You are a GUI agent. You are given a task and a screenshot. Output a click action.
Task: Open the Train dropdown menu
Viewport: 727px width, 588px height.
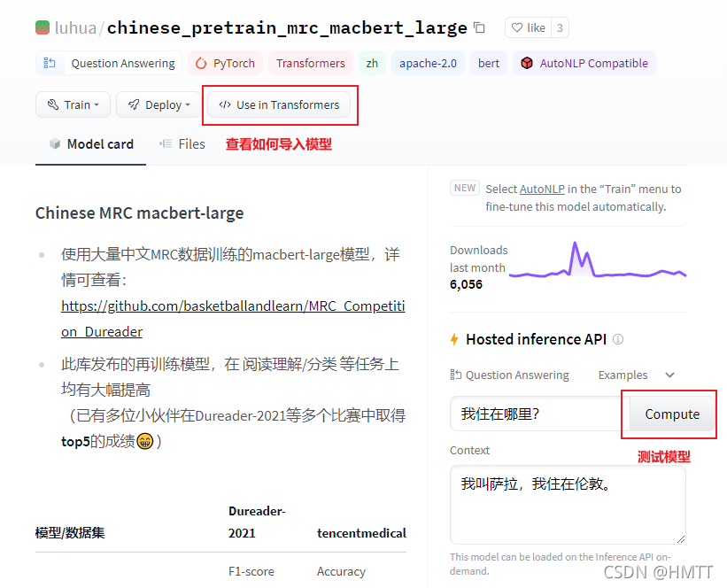[73, 104]
